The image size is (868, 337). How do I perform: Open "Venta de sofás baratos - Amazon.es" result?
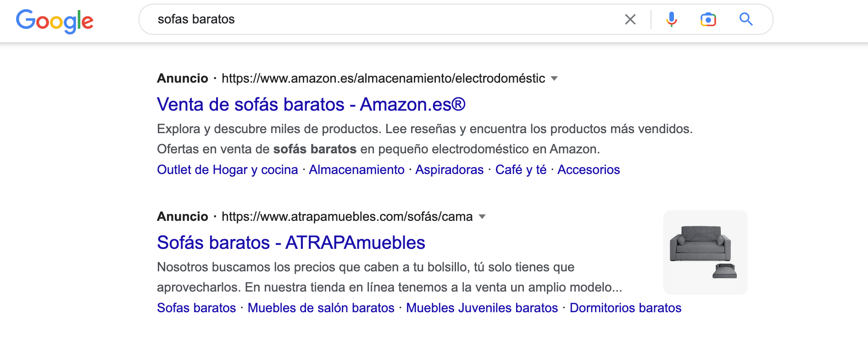point(311,105)
